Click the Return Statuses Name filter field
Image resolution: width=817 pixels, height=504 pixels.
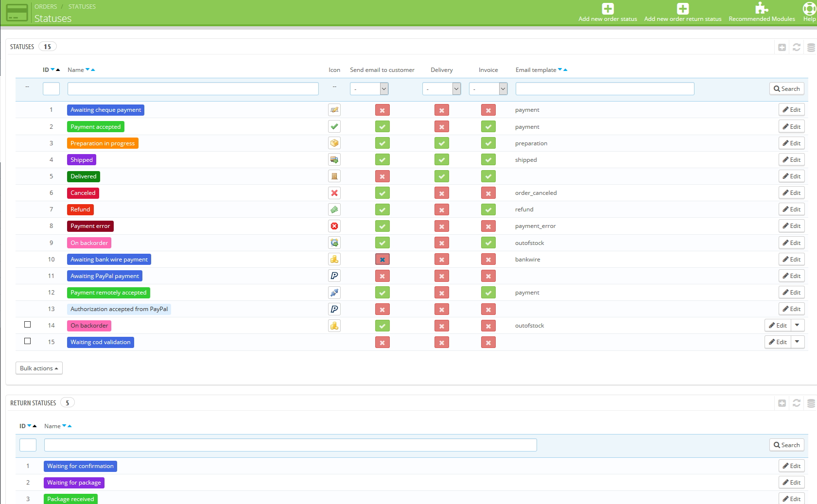[291, 445]
